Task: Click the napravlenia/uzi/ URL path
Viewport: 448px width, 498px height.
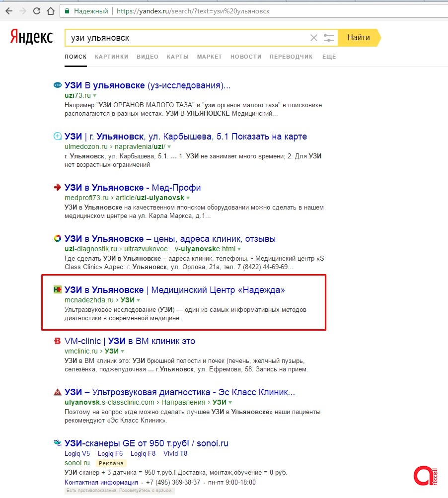Action: pos(140,147)
